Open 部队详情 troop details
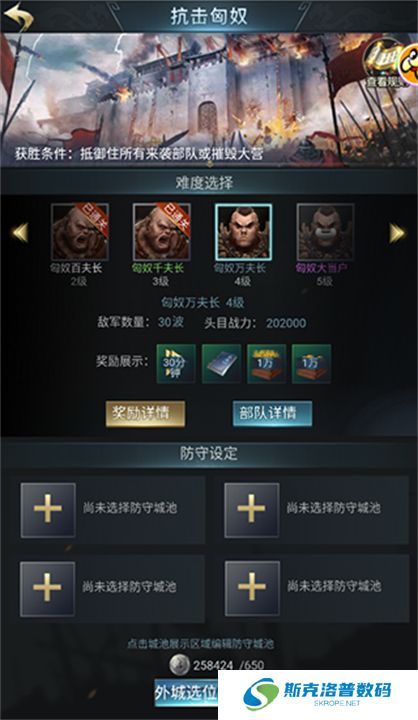This screenshot has height=720, width=418. (272, 413)
